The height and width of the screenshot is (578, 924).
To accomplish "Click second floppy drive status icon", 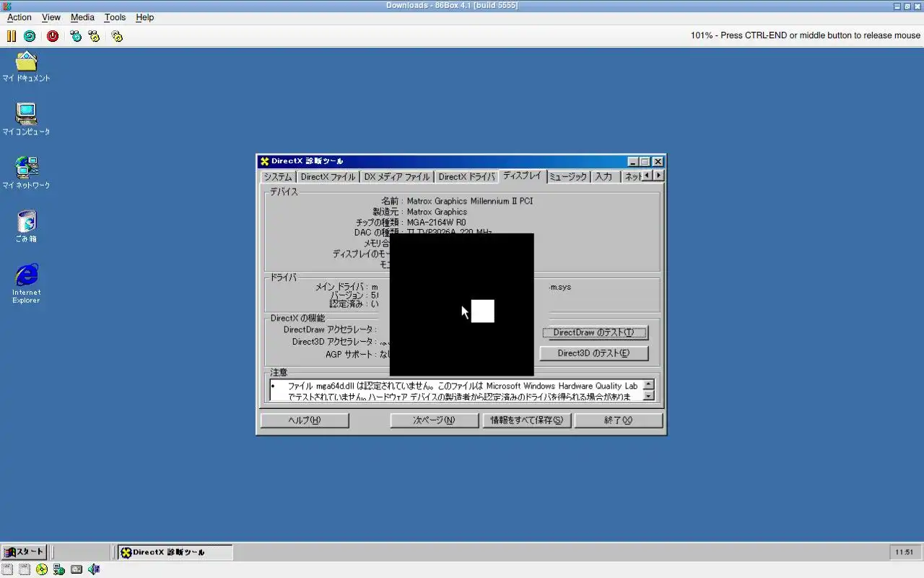I will [25, 569].
